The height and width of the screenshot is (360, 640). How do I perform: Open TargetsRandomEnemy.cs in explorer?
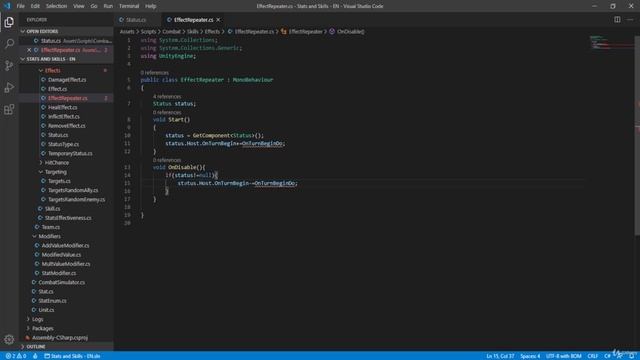(x=76, y=200)
